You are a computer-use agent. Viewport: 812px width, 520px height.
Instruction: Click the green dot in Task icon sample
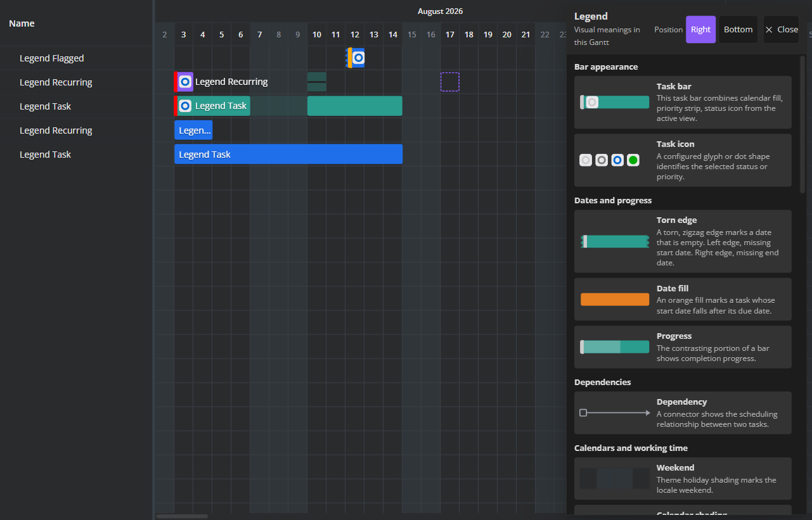pyautogui.click(x=633, y=160)
